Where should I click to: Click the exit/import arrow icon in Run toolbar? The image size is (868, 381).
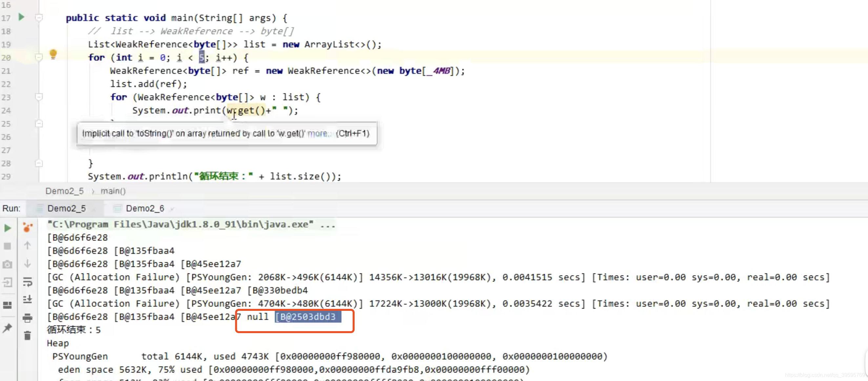tap(8, 282)
